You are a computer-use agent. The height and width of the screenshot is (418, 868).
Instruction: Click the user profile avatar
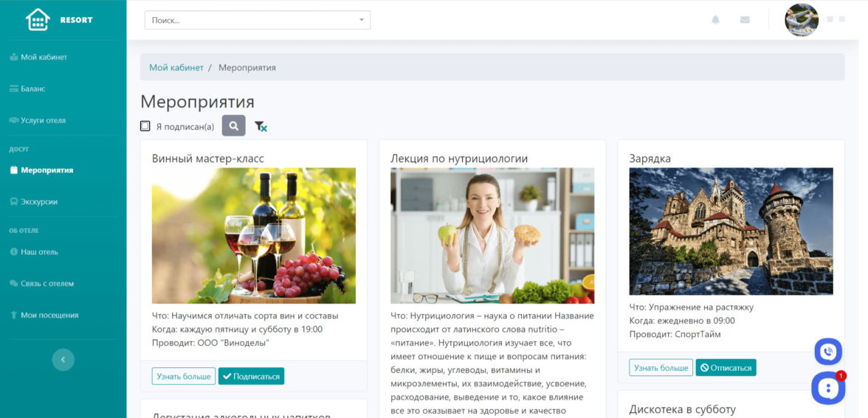click(802, 20)
